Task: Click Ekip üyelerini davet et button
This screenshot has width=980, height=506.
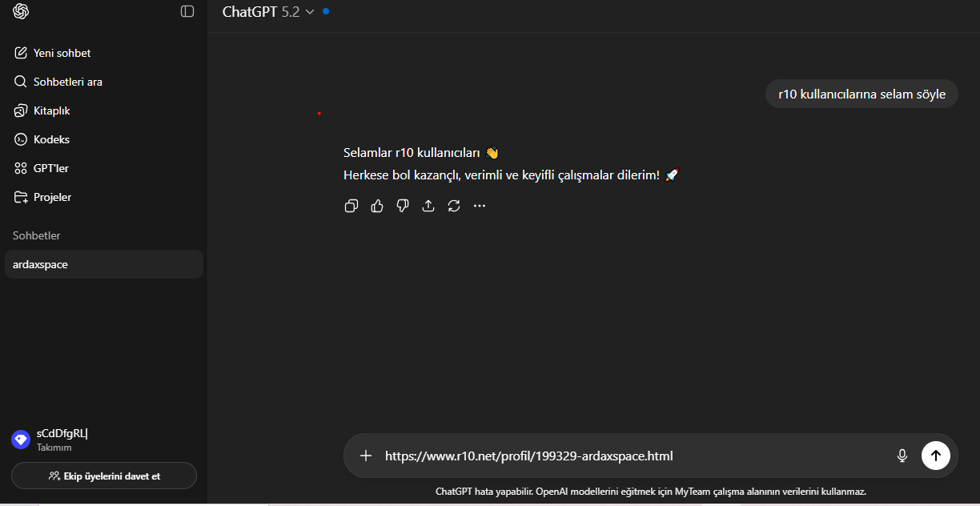Action: (104, 476)
